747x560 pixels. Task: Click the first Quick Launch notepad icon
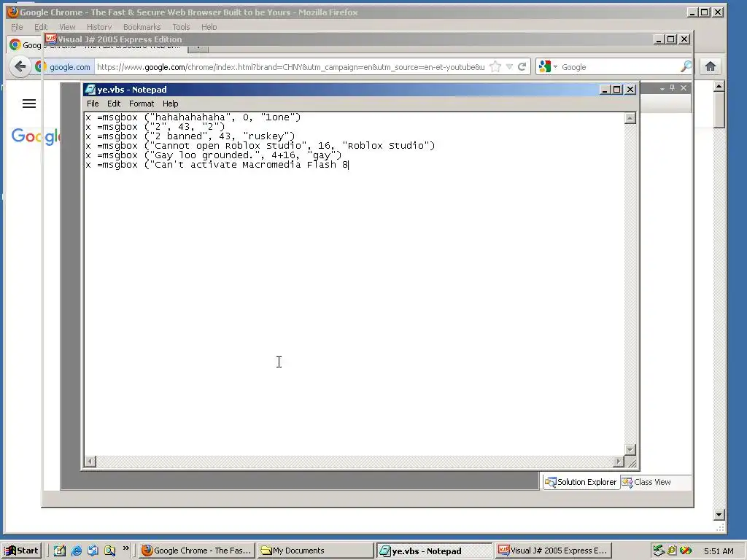click(60, 551)
